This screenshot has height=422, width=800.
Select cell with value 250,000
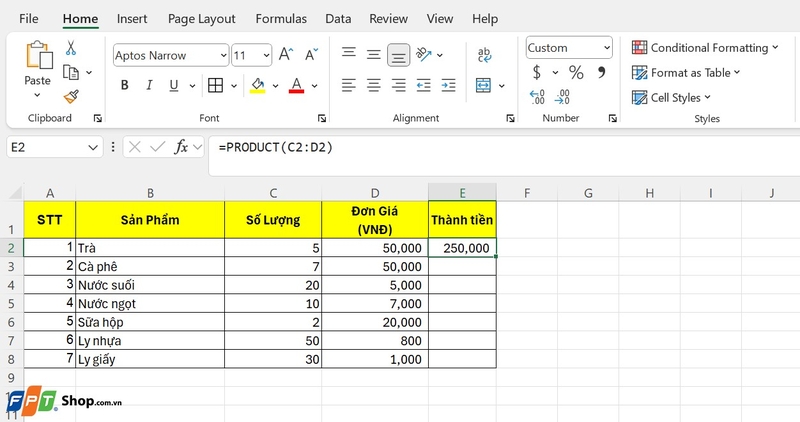(x=462, y=248)
